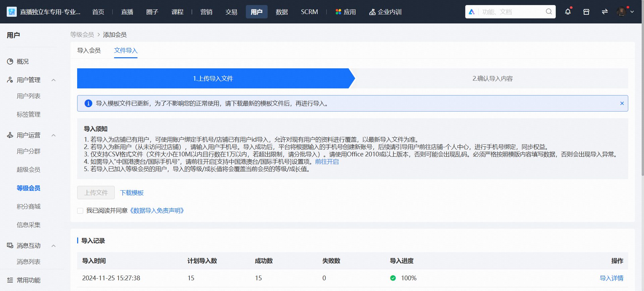The height and width of the screenshot is (291, 644).
Task: Click the store logo icon in the header
Action: 12,12
